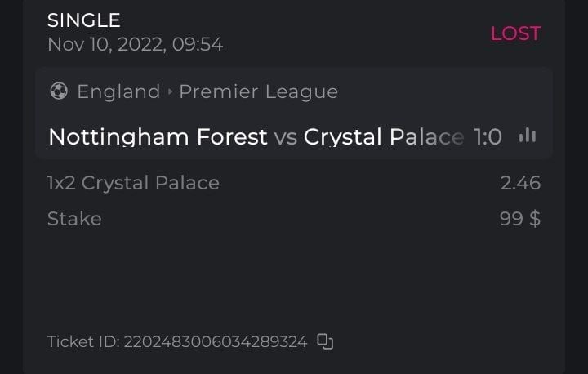Select the England country label

pyautogui.click(x=118, y=91)
